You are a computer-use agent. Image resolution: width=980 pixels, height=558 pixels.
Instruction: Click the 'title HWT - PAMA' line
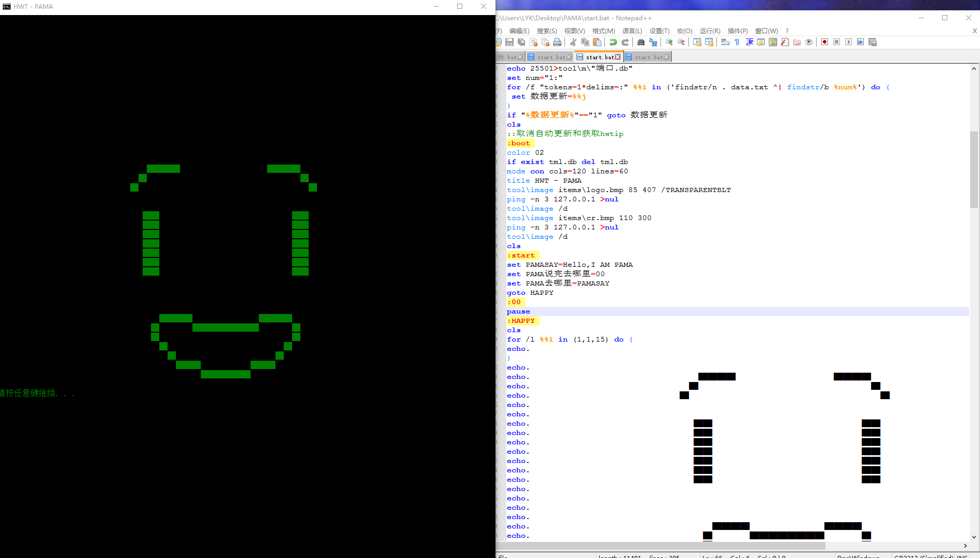tap(544, 181)
